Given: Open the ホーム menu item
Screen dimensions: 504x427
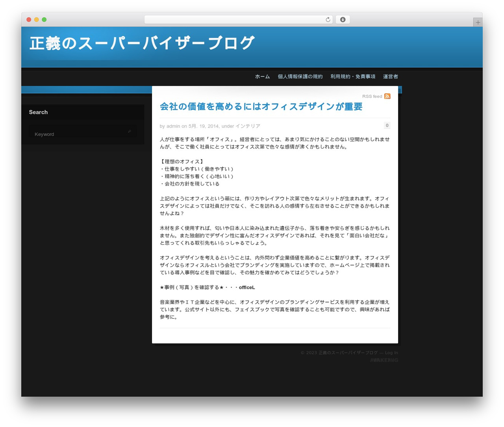Looking at the screenshot, I should [262, 76].
